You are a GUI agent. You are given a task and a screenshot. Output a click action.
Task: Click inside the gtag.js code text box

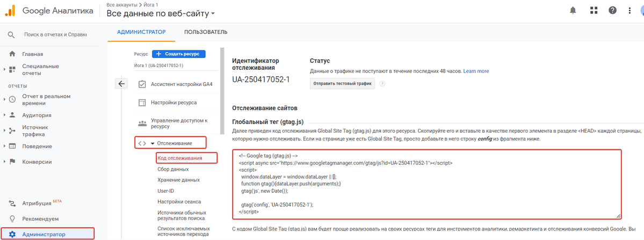(x=426, y=184)
